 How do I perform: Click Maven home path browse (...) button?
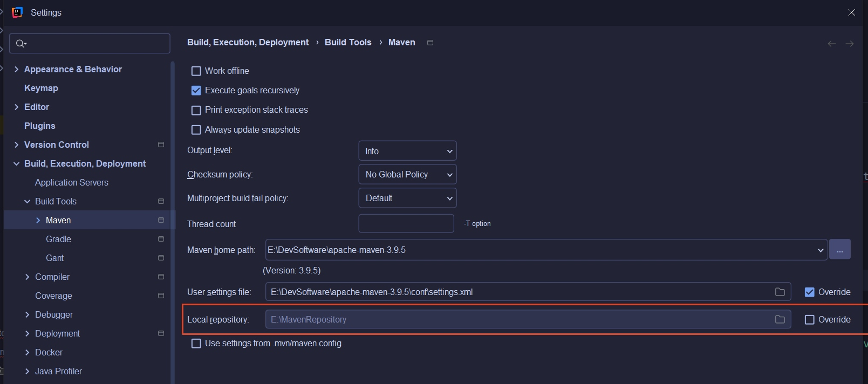(839, 250)
